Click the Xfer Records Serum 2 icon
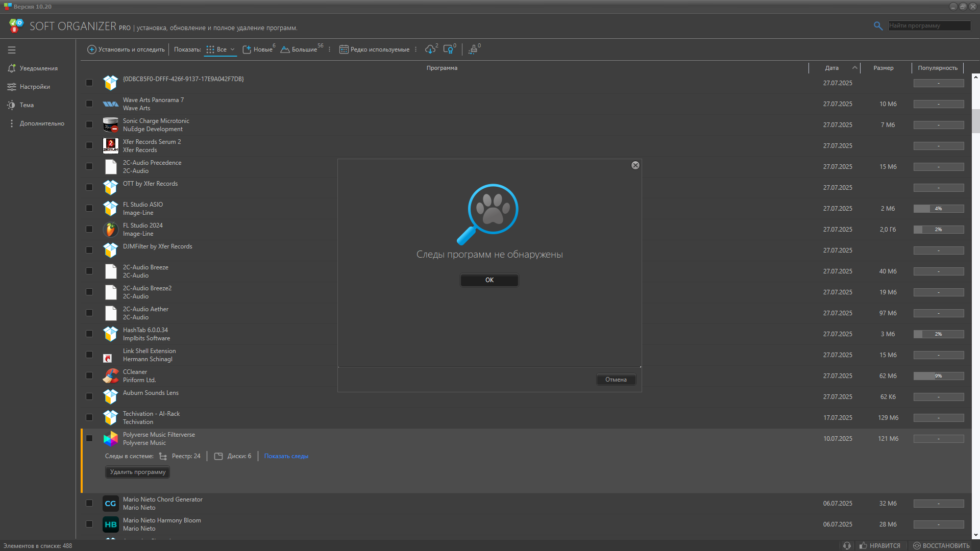 (110, 145)
